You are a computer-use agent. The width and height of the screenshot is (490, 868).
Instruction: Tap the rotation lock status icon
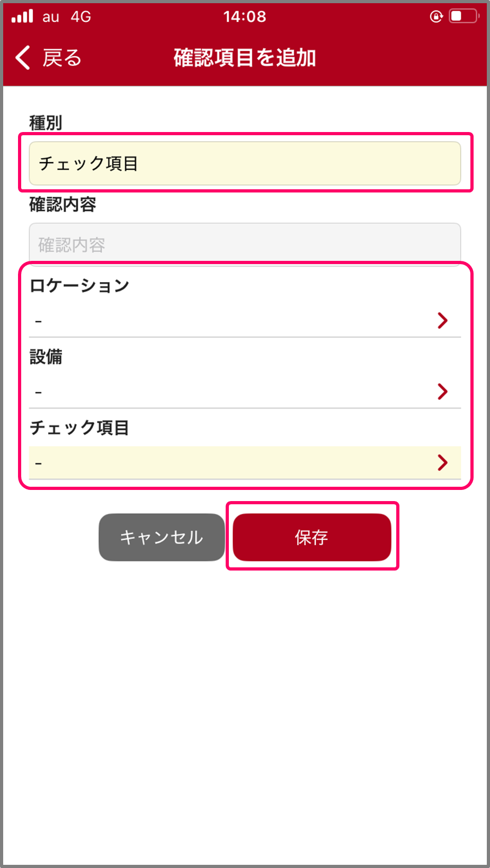435,16
